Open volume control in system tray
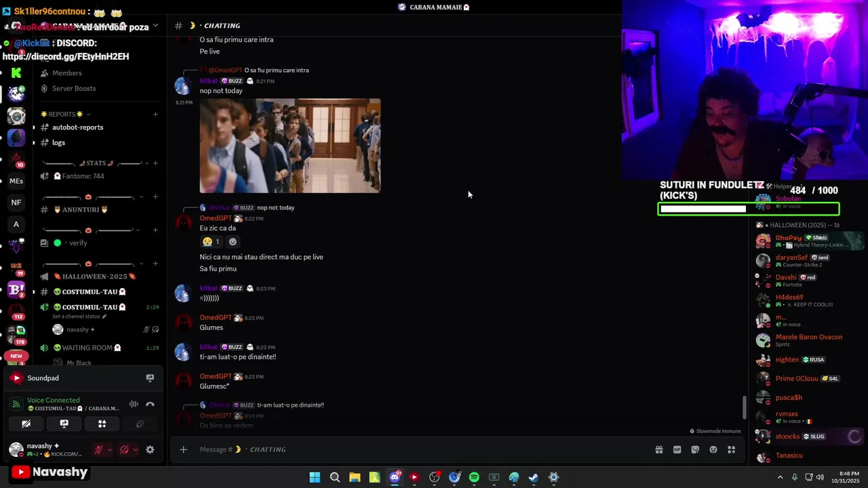 pos(819,477)
